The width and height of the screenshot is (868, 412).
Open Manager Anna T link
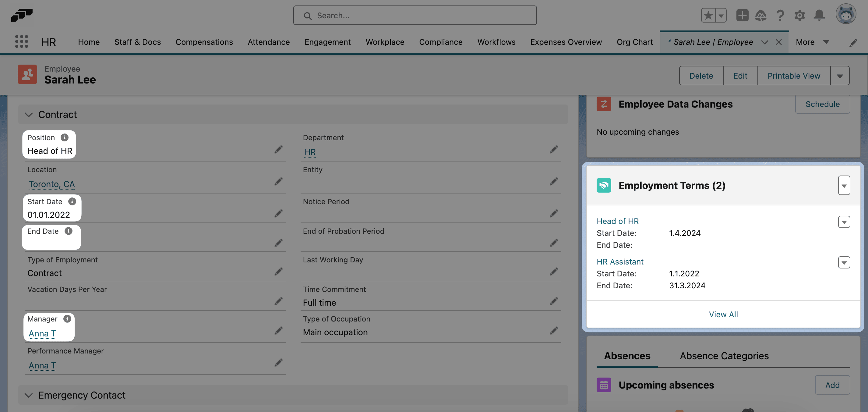click(42, 333)
